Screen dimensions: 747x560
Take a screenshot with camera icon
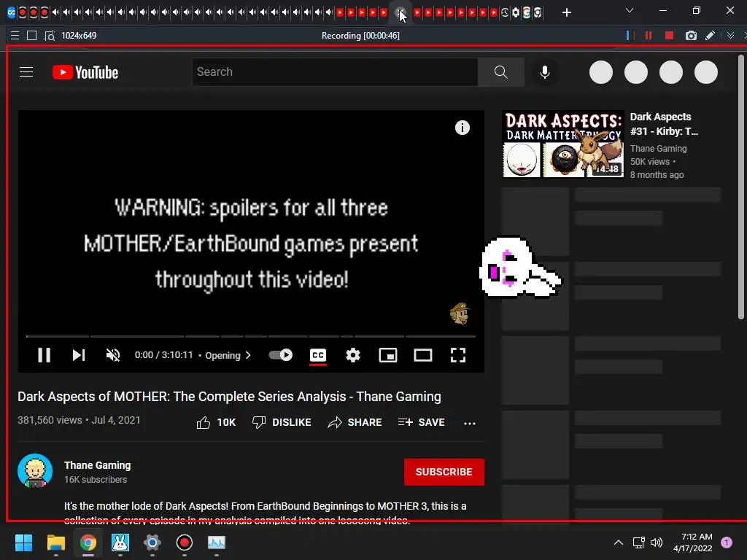point(691,35)
